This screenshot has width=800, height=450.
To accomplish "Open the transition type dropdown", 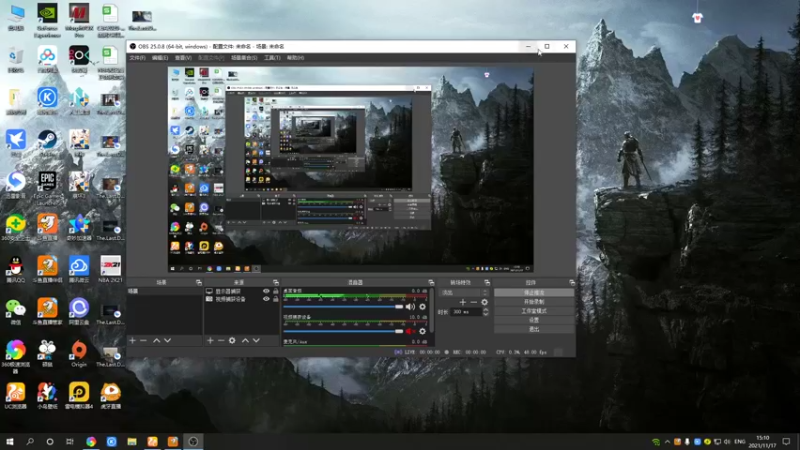I will 463,293.
